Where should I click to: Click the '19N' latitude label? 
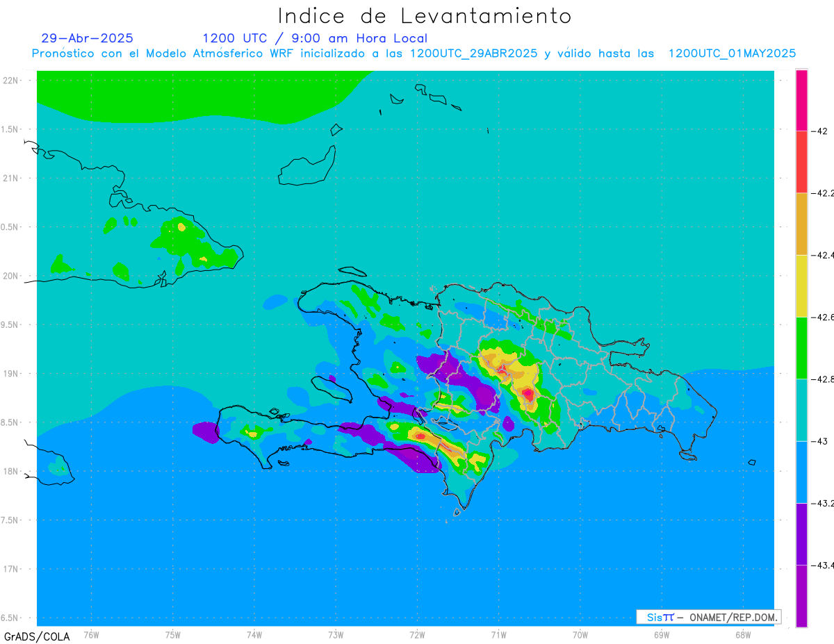pyautogui.click(x=10, y=373)
